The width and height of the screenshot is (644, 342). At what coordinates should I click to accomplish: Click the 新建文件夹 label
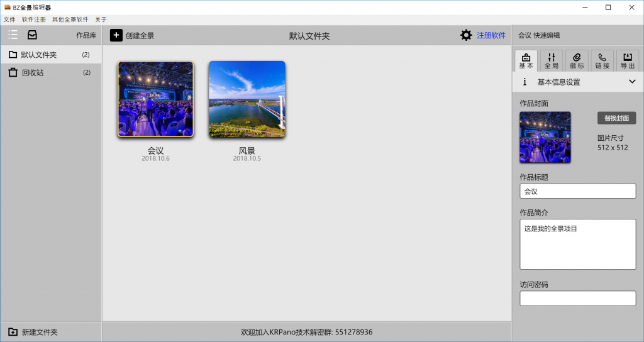[x=40, y=332]
